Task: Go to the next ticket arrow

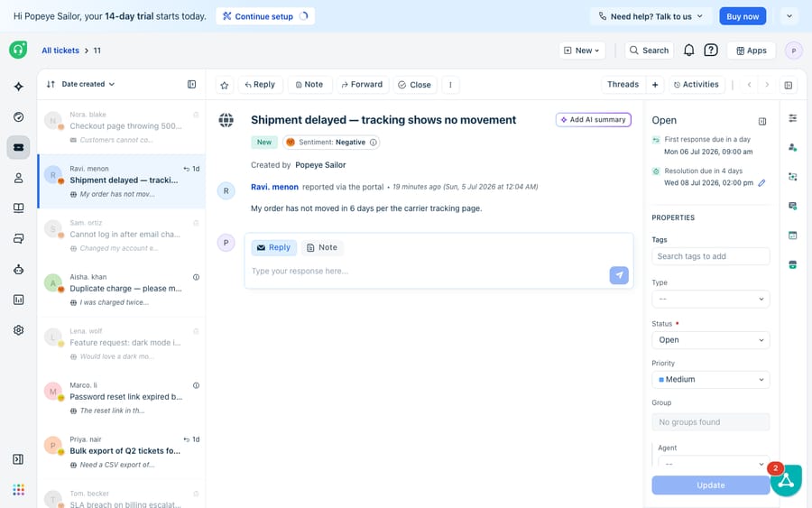Action: [767, 85]
